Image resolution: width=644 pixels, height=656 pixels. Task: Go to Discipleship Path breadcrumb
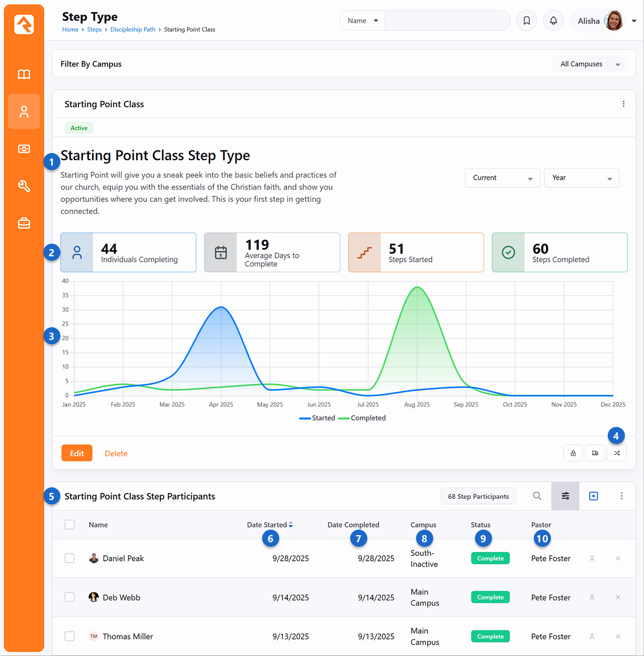tap(133, 30)
